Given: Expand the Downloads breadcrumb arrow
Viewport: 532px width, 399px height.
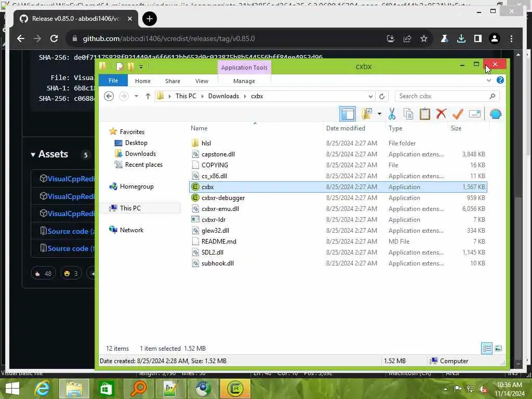Looking at the screenshot, I should tap(245, 96).
